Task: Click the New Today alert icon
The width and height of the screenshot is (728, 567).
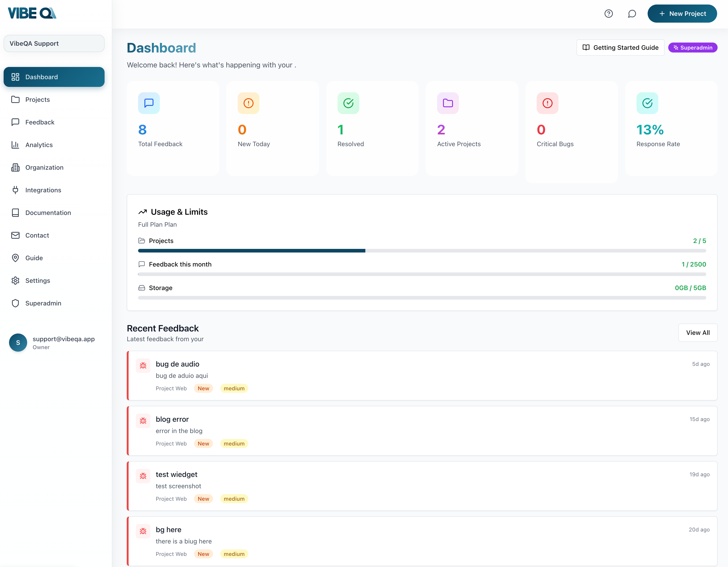Action: click(x=248, y=103)
